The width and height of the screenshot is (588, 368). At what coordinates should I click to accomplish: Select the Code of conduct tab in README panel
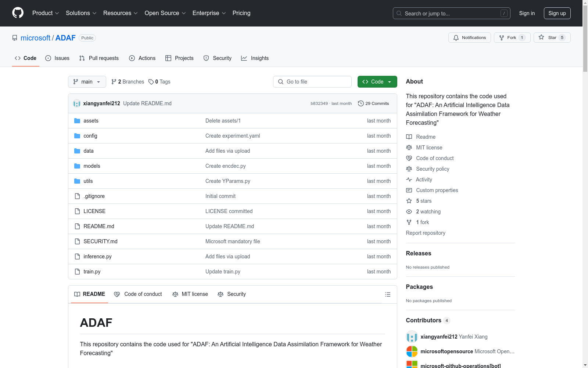[138, 294]
